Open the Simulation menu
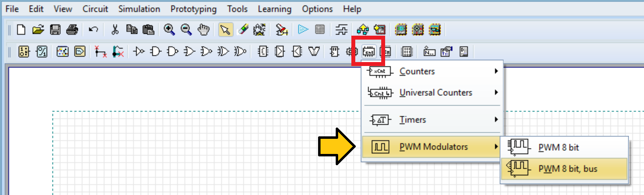The width and height of the screenshot is (644, 195). 139,9
